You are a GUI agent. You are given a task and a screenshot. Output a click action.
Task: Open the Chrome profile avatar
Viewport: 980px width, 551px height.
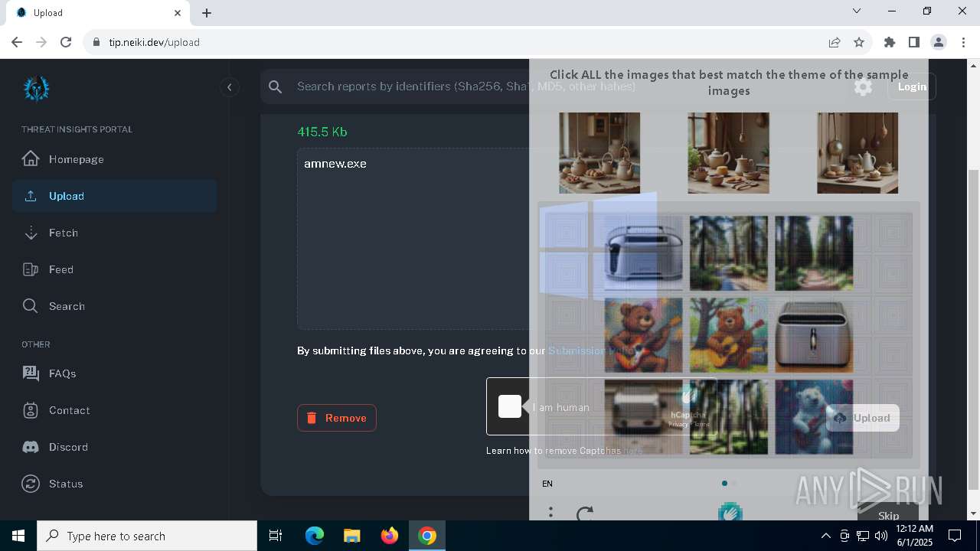tap(939, 42)
